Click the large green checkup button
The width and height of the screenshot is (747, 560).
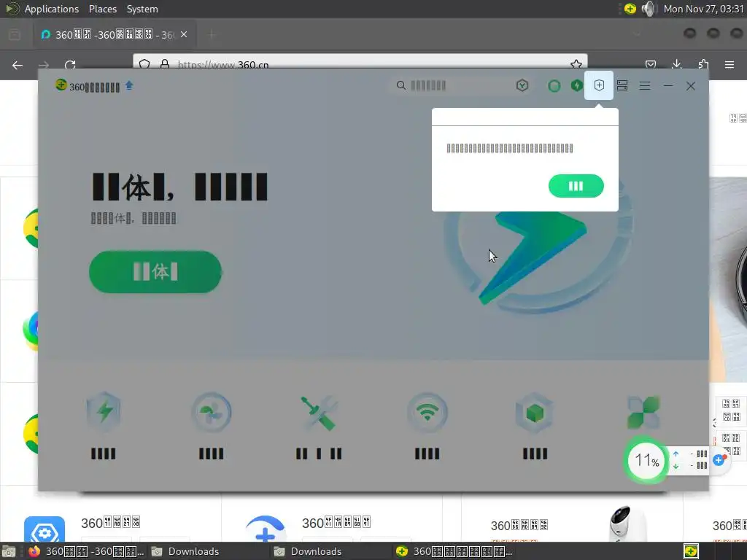click(x=155, y=271)
